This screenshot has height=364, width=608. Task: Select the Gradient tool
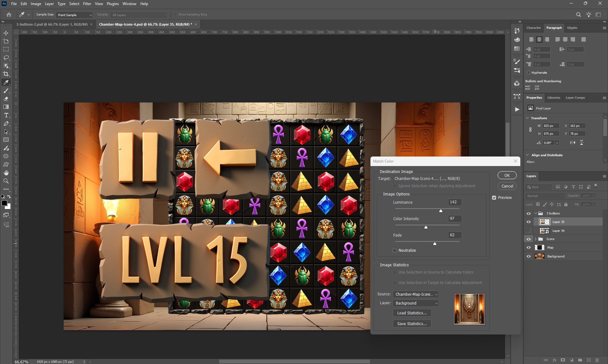click(6, 107)
